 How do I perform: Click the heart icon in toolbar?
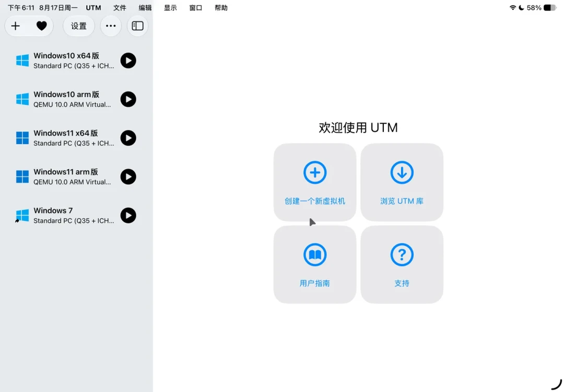pos(42,26)
